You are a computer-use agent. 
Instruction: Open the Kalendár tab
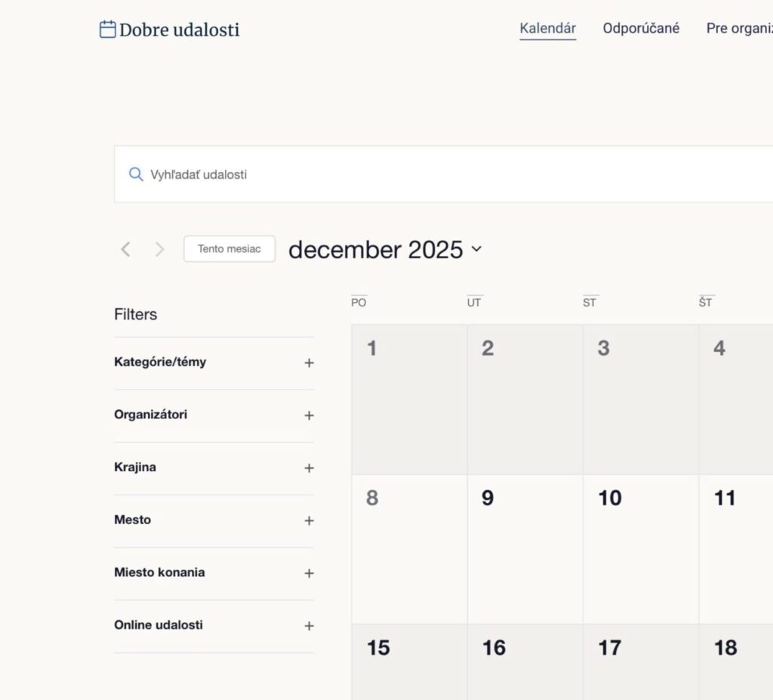pyautogui.click(x=548, y=28)
